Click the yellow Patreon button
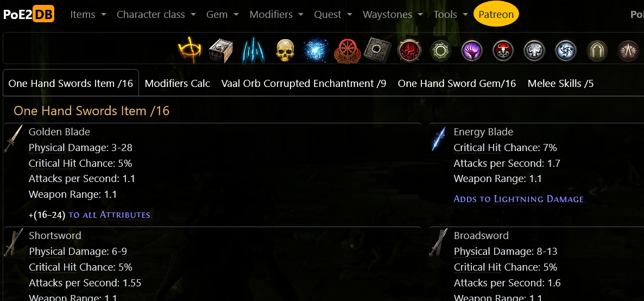The image size is (644, 301). point(496,14)
